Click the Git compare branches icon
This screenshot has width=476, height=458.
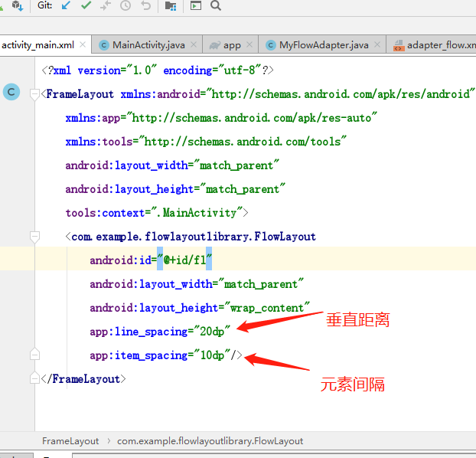click(x=106, y=5)
